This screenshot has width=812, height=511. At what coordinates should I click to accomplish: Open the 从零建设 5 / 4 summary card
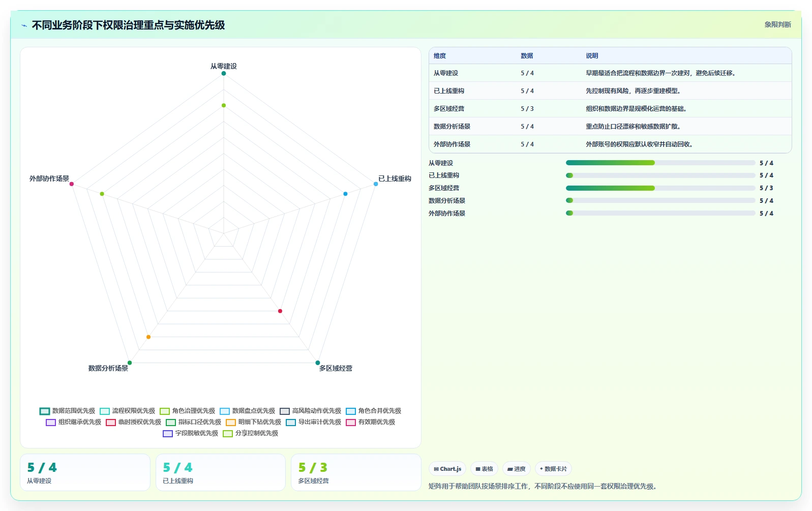point(85,472)
